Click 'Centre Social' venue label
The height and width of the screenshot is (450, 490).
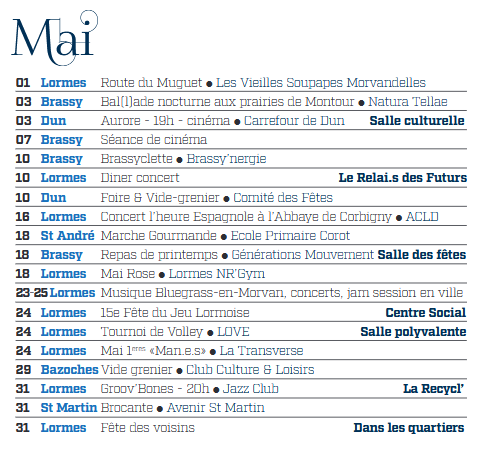pyautogui.click(x=426, y=313)
